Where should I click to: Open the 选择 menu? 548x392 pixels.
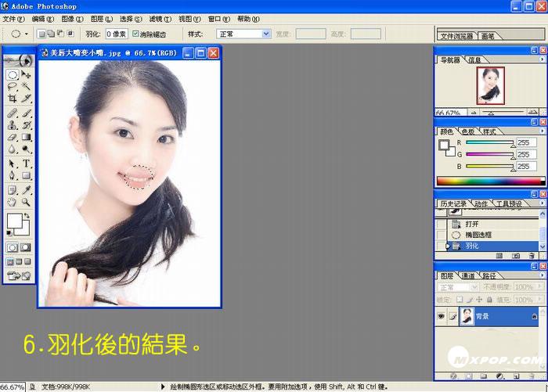[131, 19]
